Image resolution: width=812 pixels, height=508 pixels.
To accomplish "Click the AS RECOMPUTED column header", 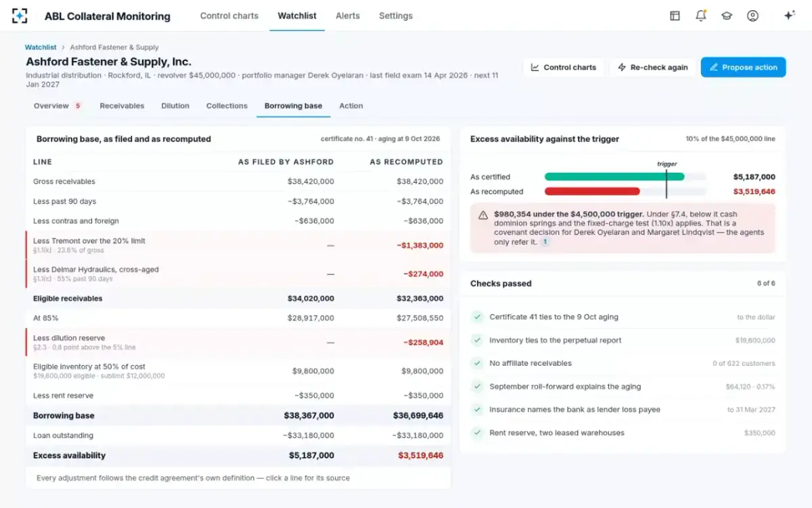I will pos(406,162).
